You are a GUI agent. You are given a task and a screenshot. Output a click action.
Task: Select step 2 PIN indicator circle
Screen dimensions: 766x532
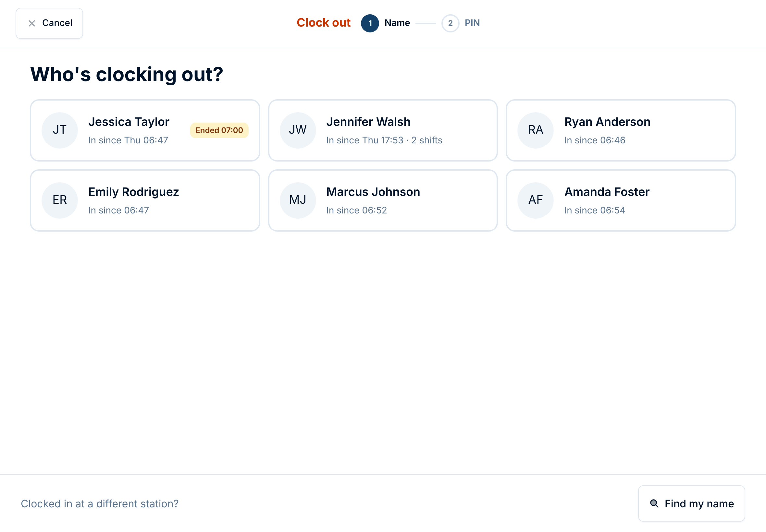click(x=450, y=23)
